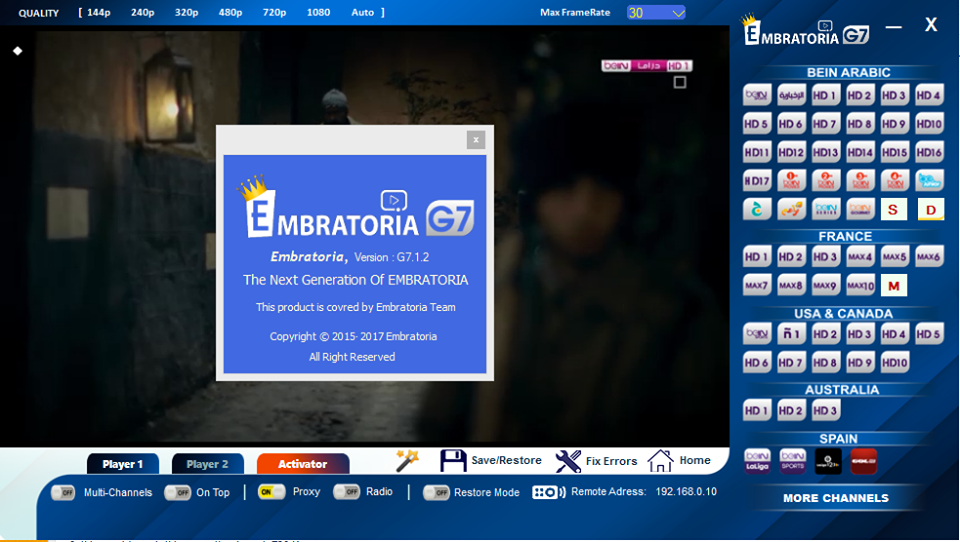Select BEIN ARABIC HD 4 channel
Image resolution: width=960 pixels, height=542 pixels.
coord(929,95)
